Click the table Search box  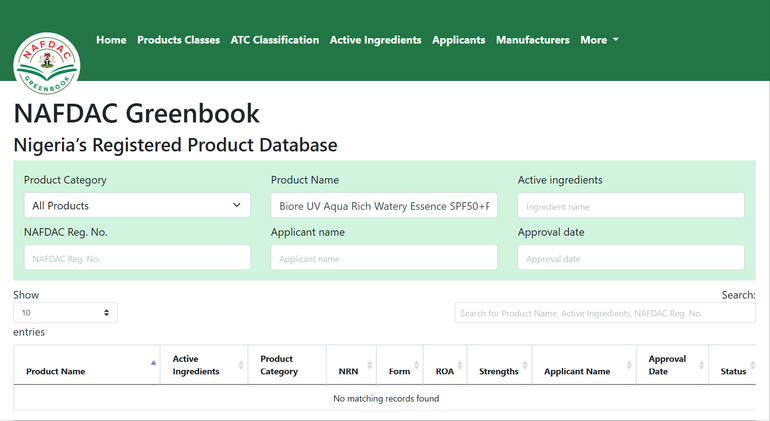(605, 313)
